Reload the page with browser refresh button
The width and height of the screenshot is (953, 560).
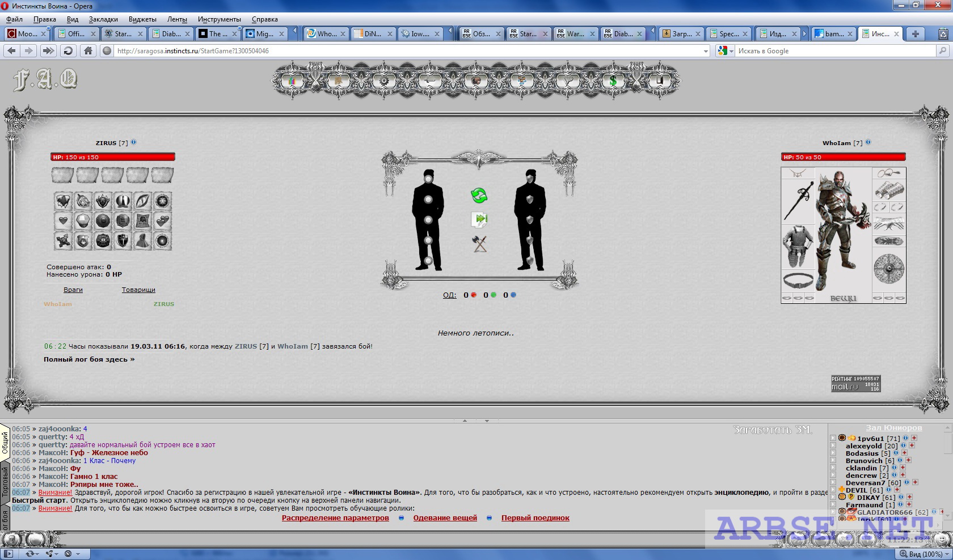[68, 50]
